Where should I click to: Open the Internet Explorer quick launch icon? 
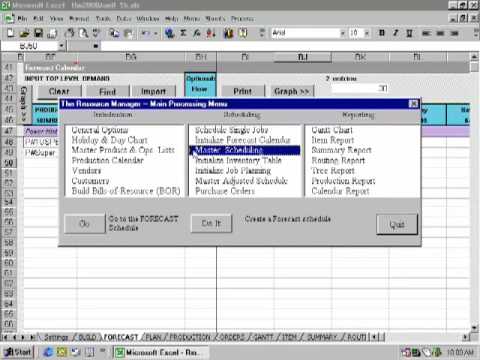click(48, 352)
